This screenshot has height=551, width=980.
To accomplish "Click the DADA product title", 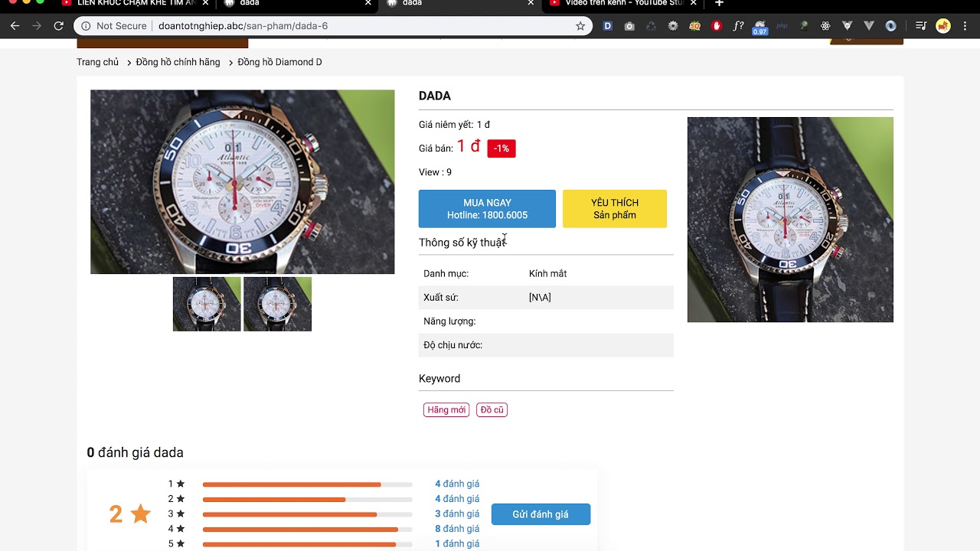I will 435,96.
